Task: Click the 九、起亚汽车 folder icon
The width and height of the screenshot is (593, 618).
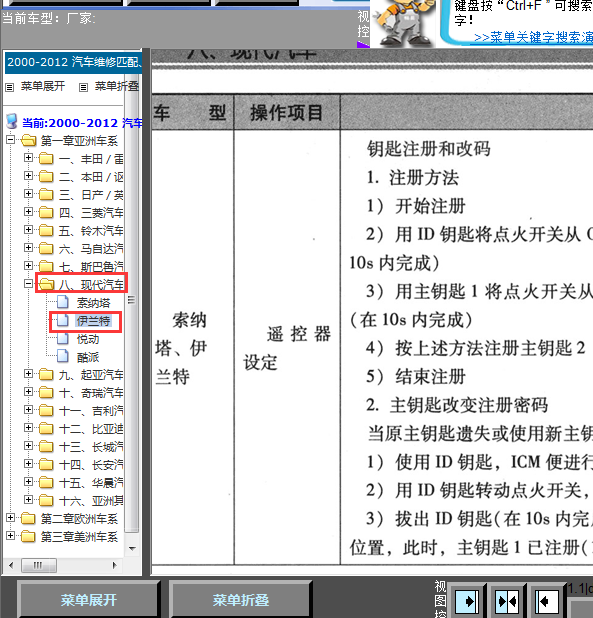Action: 46,374
